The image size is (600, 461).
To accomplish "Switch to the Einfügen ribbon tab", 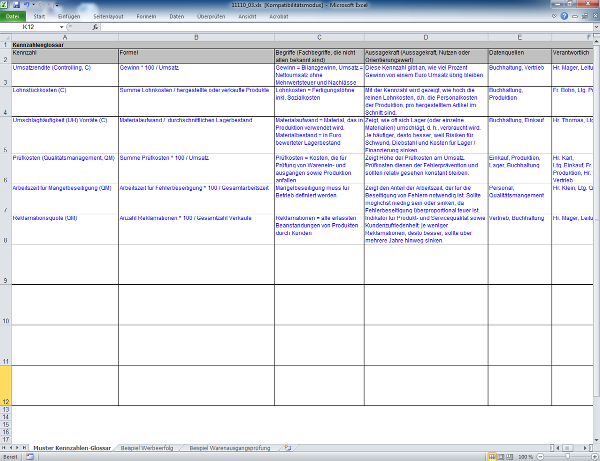I will coord(70,17).
